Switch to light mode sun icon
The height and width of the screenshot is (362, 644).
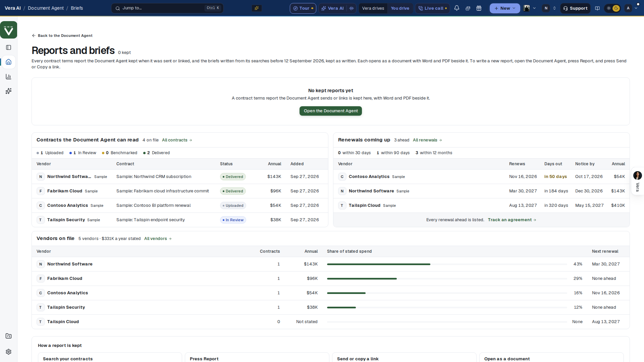[609, 8]
